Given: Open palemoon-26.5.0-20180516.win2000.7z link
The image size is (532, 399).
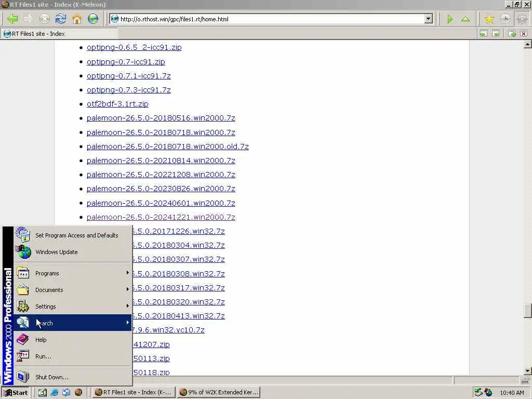Looking at the screenshot, I should point(161,118).
